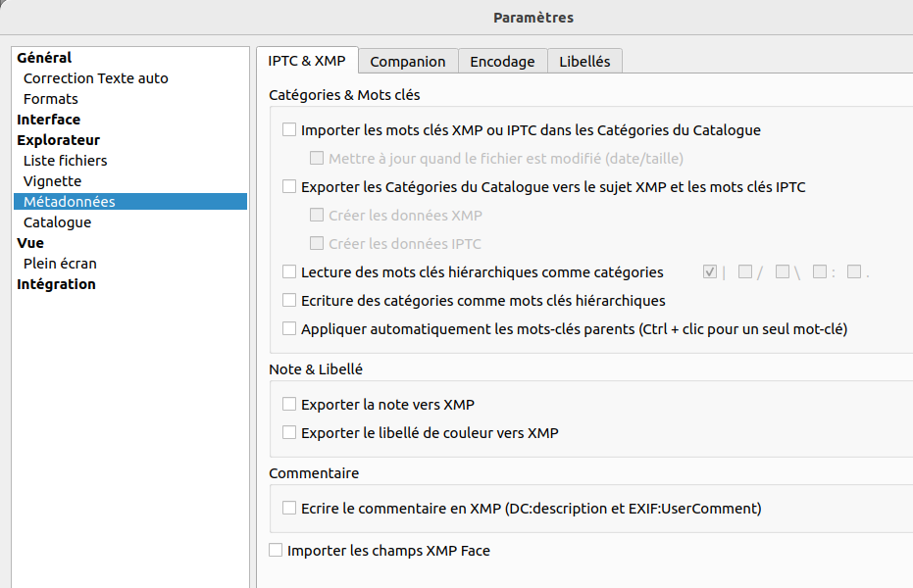
Task: Check Appliquer automatiquement les mots-clés parents
Action: coord(289,328)
